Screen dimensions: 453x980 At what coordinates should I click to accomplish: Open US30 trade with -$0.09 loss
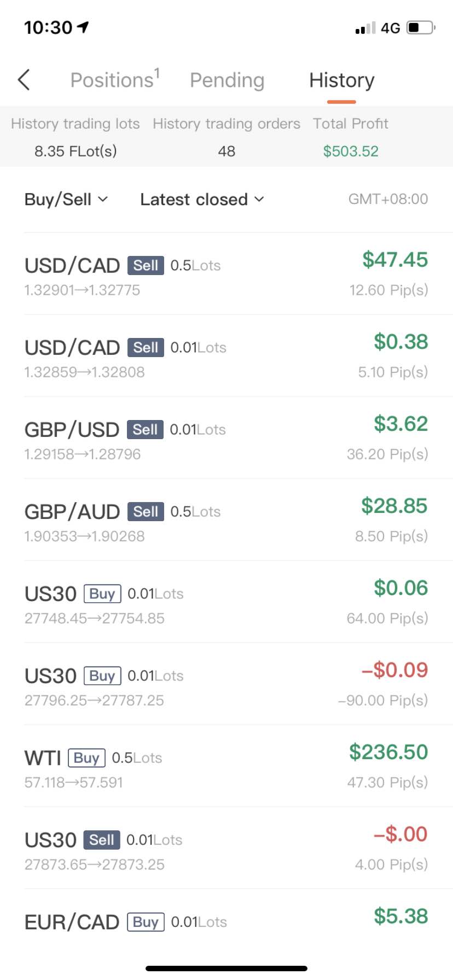(x=226, y=684)
